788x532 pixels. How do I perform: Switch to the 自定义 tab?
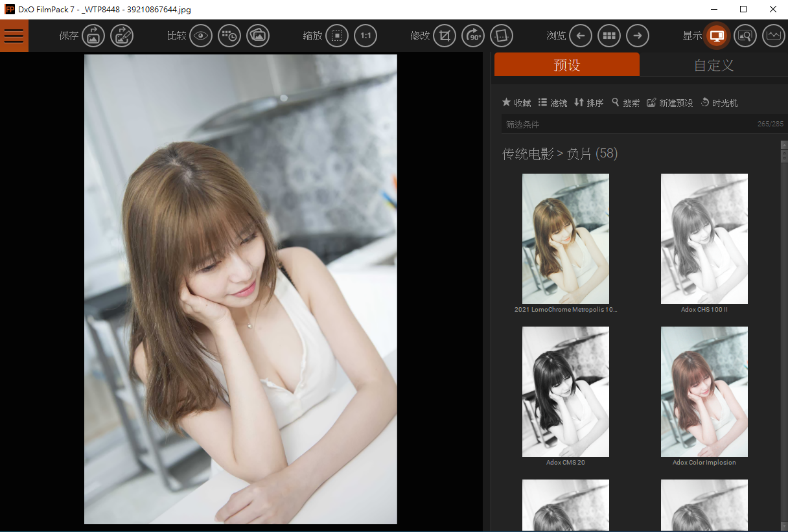pos(713,65)
